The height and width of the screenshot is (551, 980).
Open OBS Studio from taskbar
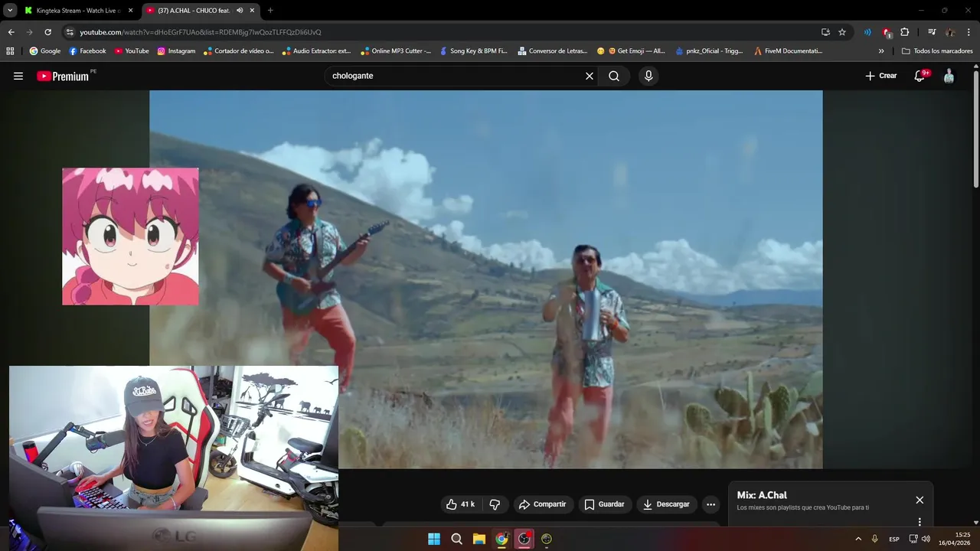coord(524,539)
